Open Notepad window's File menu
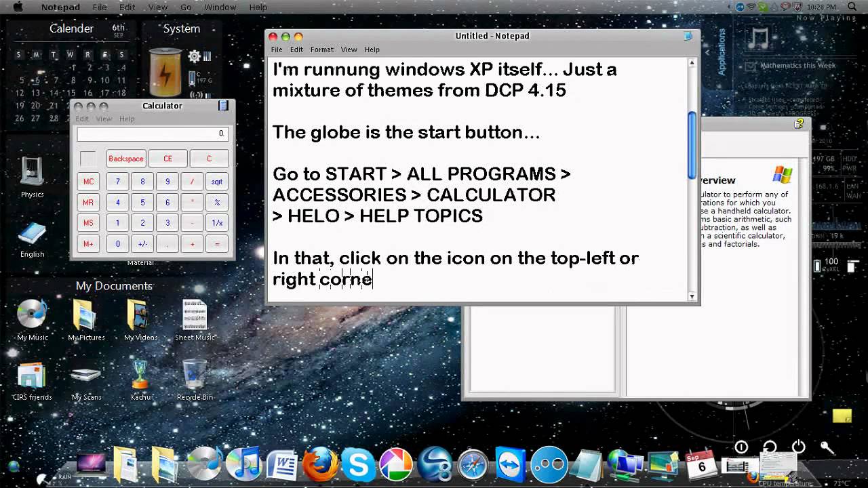 point(277,49)
